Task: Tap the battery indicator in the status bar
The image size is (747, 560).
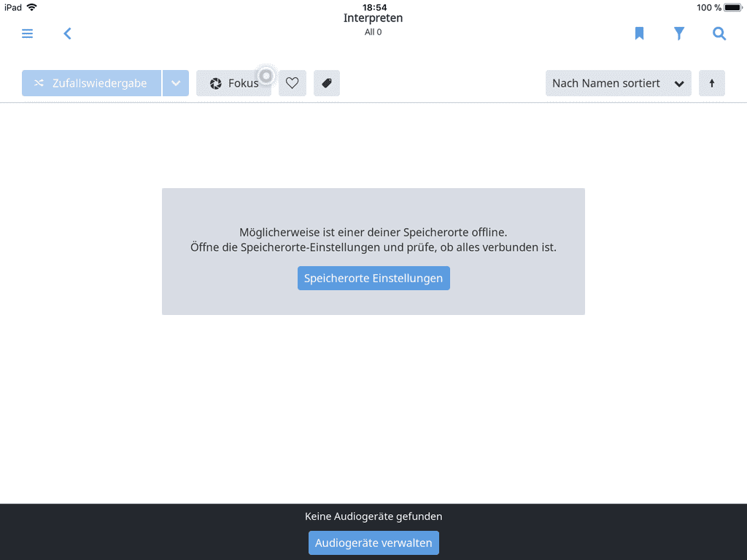Action: (733, 7)
